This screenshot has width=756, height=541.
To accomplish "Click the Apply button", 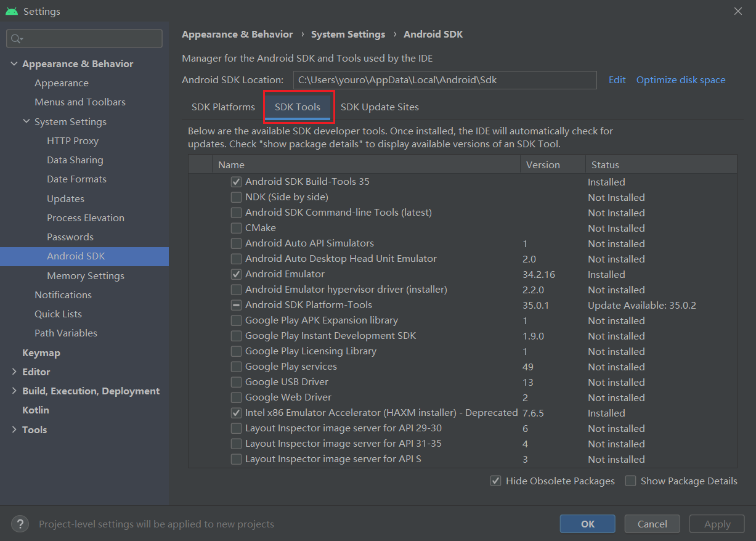I will pos(717,524).
